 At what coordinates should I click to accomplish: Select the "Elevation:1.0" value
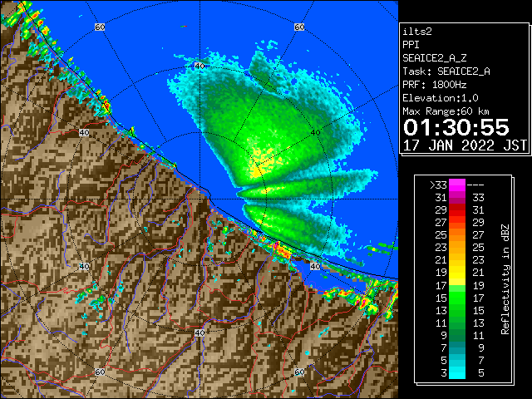point(441,98)
